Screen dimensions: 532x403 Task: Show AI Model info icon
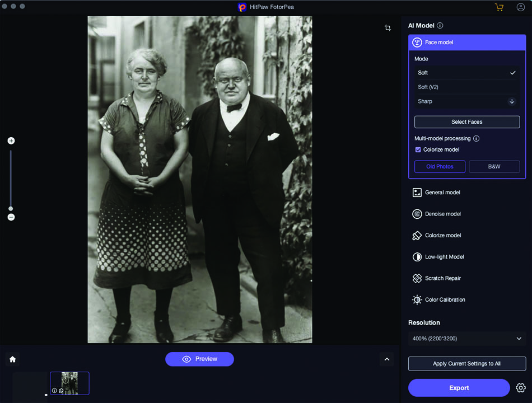[440, 26]
